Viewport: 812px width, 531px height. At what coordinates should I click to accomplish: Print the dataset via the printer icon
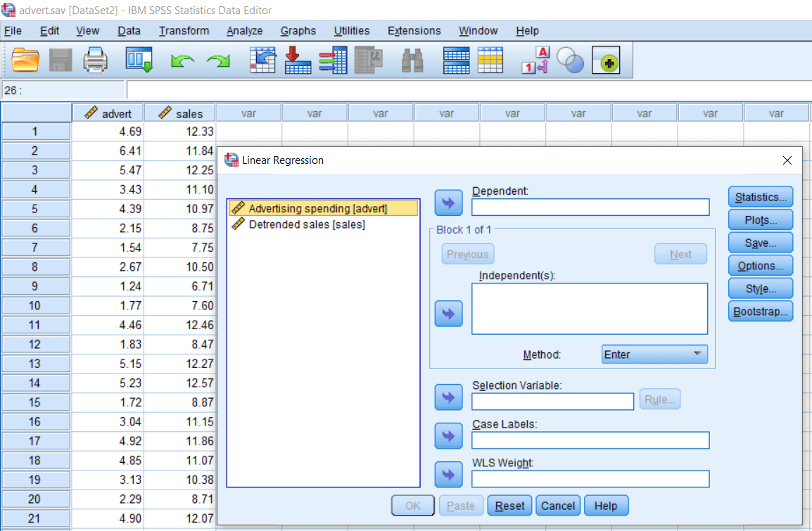pyautogui.click(x=96, y=60)
